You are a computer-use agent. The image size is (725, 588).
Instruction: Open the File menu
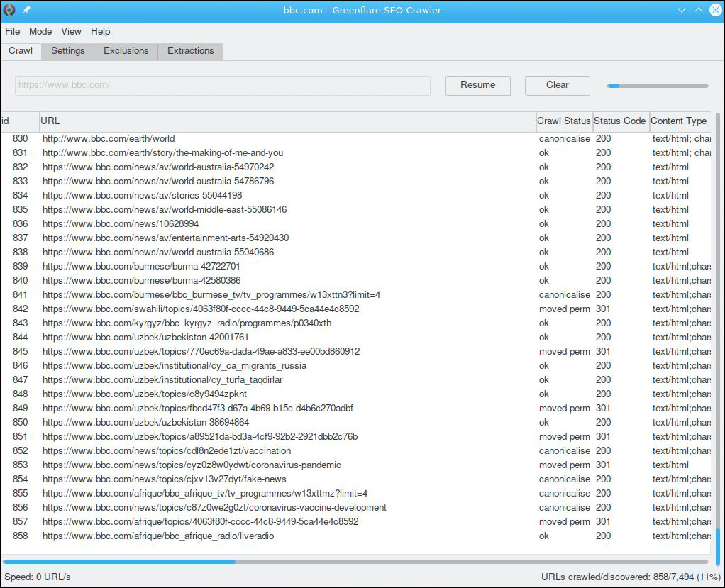(x=13, y=31)
